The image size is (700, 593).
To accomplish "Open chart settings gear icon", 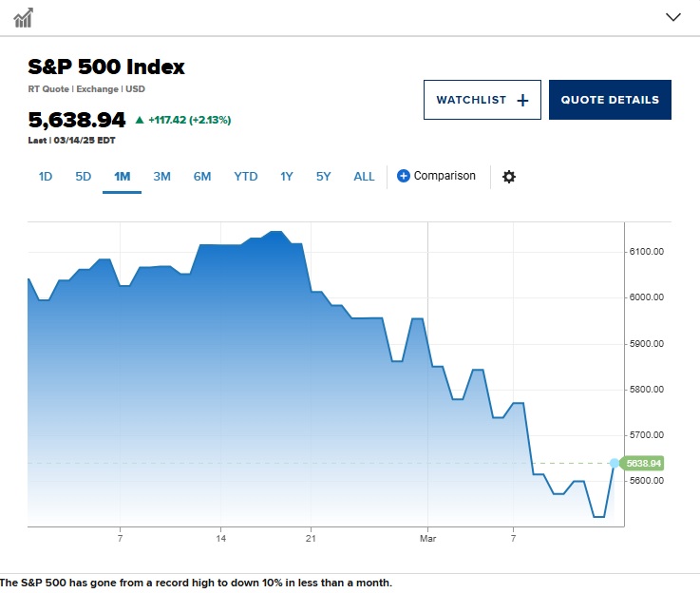I will [x=509, y=177].
